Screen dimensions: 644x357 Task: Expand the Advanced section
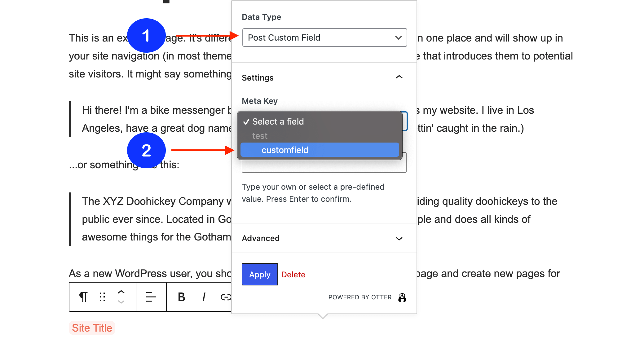[399, 238]
